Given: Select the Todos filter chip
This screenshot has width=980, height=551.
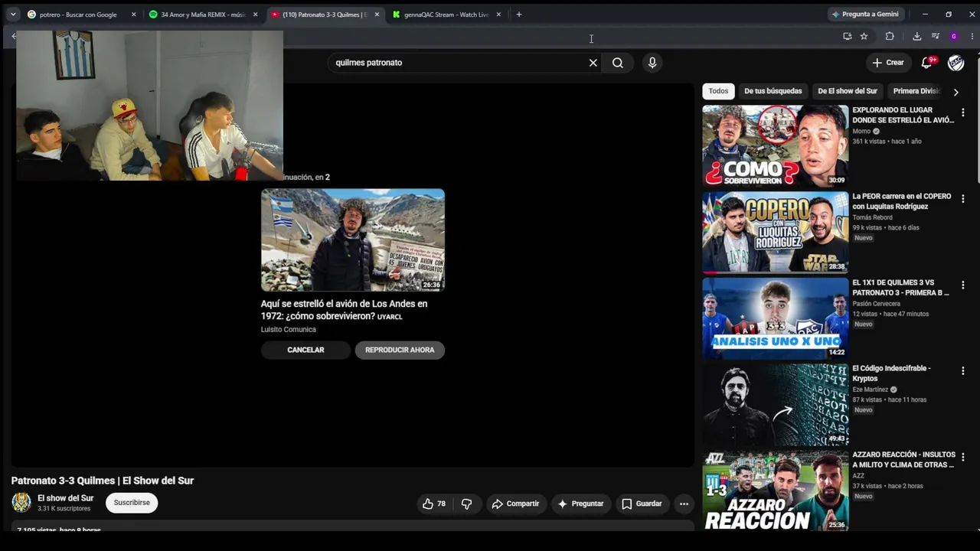Looking at the screenshot, I should [718, 91].
